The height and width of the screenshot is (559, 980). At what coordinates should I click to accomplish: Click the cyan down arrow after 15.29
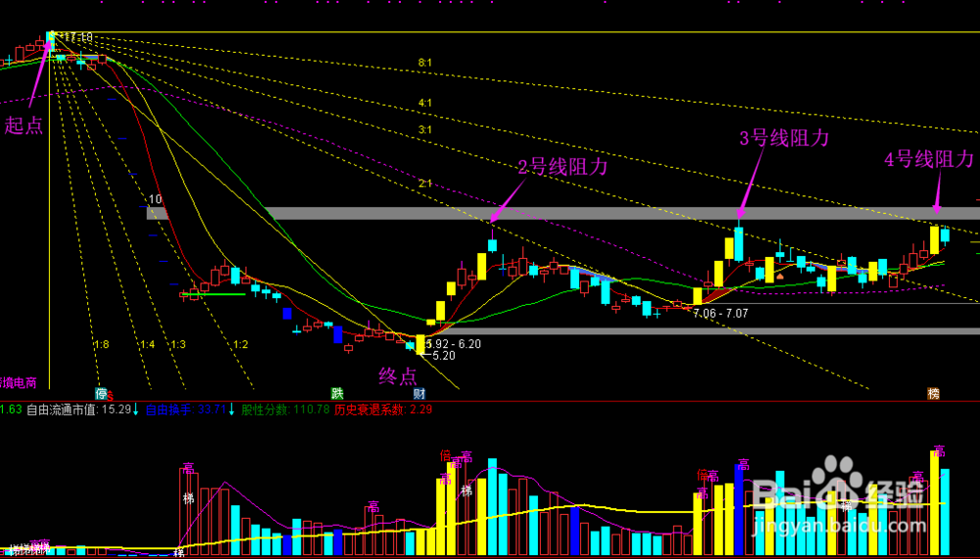135,410
